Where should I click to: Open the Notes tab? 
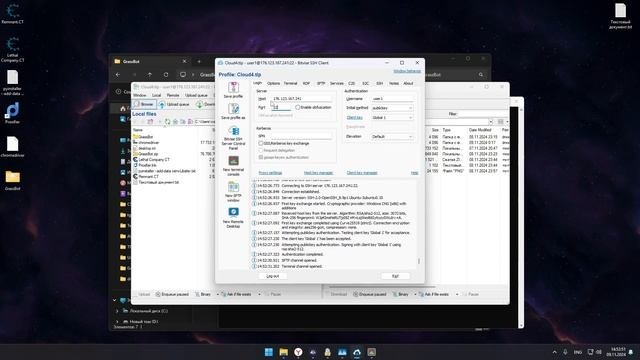394,83
